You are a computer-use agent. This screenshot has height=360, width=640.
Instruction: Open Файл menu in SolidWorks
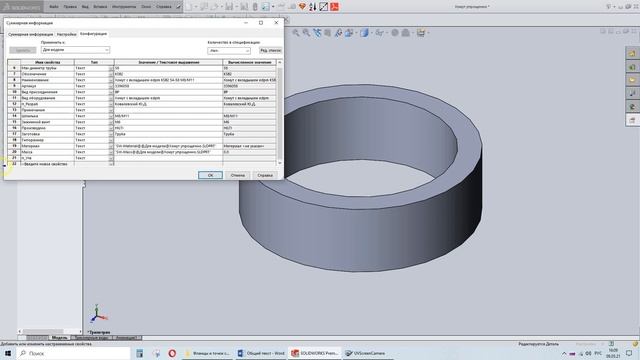[53, 7]
